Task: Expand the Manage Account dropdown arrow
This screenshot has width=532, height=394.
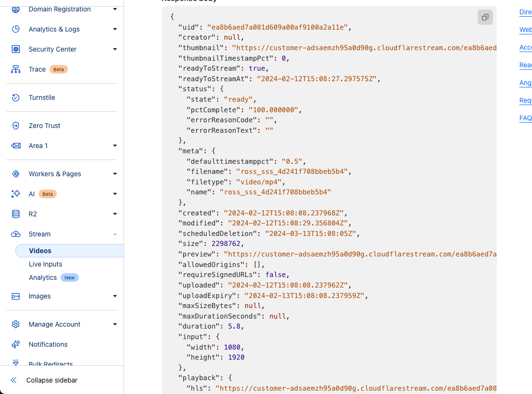Action: point(115,324)
